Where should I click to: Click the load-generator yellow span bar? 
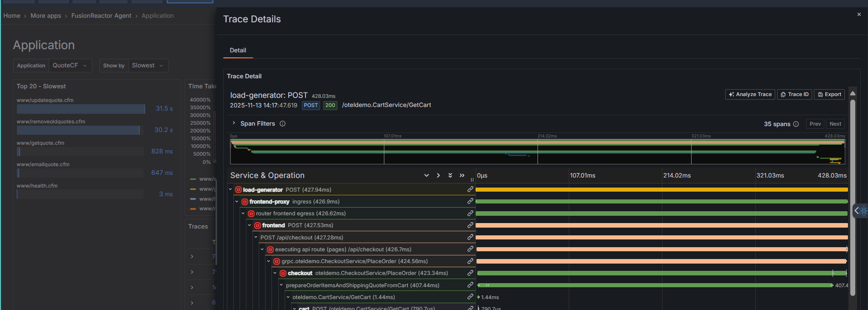tap(661, 189)
